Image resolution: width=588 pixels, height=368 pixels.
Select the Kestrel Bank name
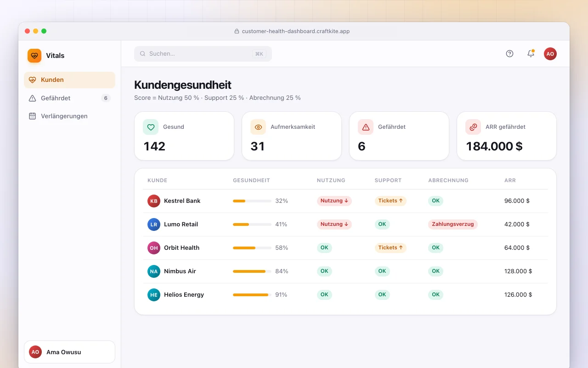(x=182, y=201)
